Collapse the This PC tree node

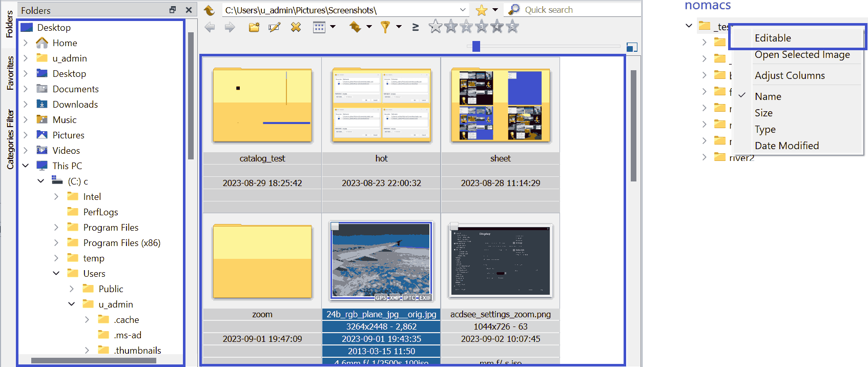pos(26,166)
